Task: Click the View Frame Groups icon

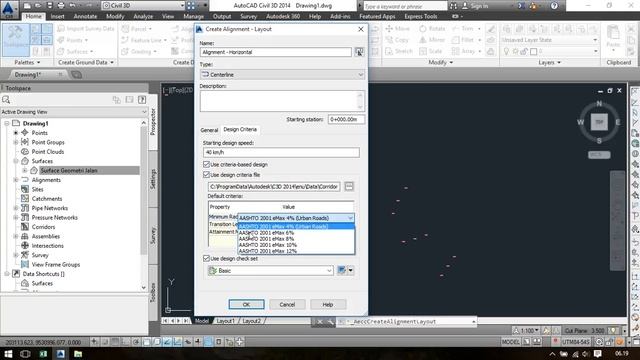Action: (x=25, y=264)
